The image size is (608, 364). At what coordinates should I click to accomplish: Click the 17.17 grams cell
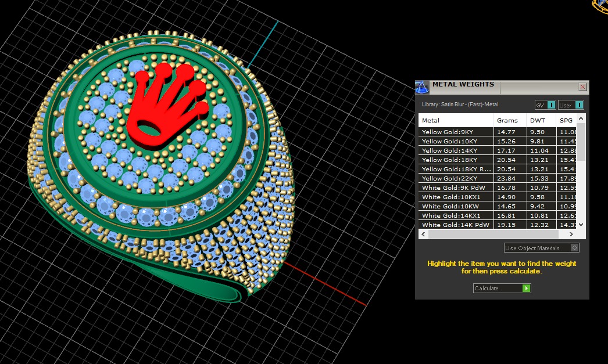tap(510, 150)
